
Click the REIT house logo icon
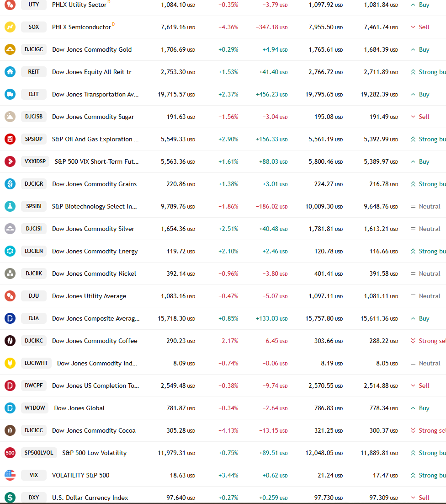[x=10, y=72]
